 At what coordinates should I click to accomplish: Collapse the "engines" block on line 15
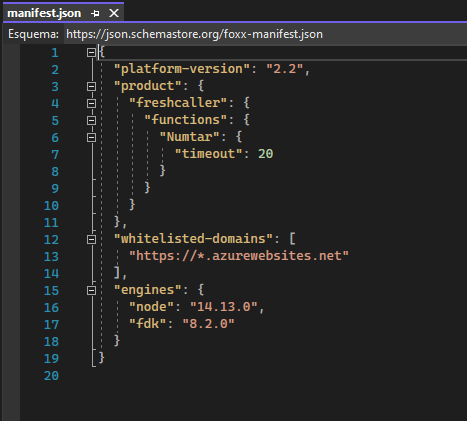point(91,290)
